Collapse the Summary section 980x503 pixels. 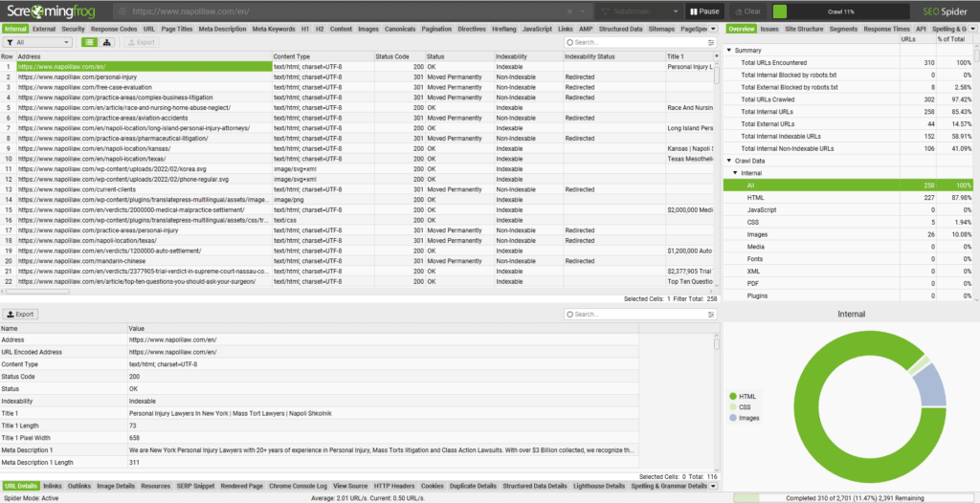click(x=728, y=50)
